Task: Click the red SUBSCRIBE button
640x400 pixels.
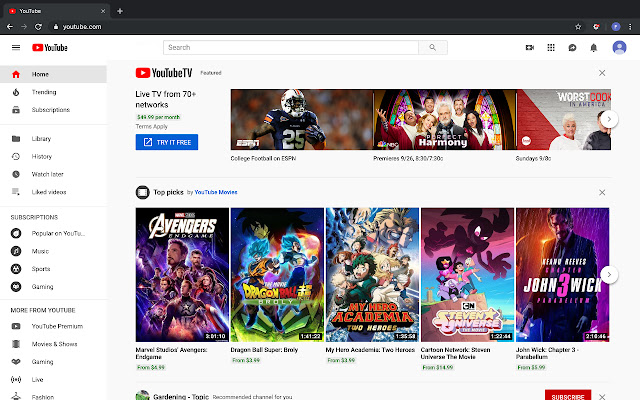Action: [568, 396]
